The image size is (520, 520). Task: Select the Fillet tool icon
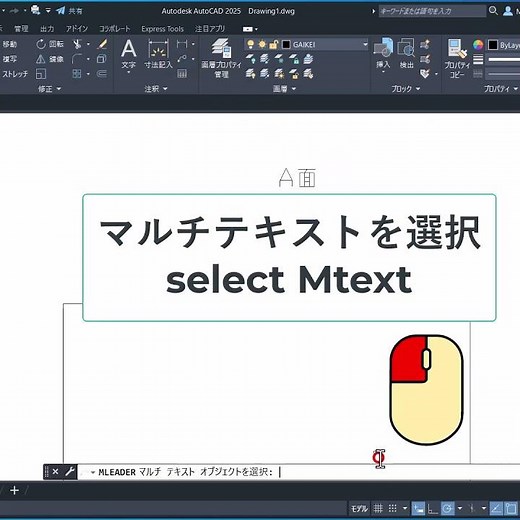click(77, 59)
